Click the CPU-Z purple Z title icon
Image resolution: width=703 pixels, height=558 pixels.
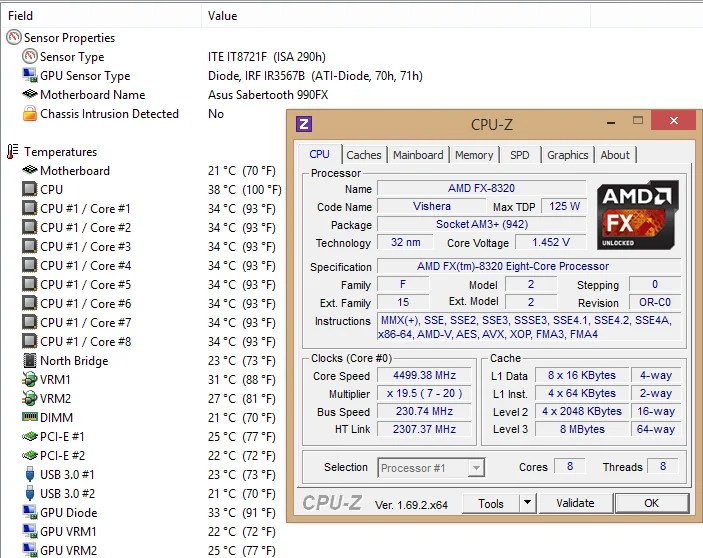coord(304,124)
